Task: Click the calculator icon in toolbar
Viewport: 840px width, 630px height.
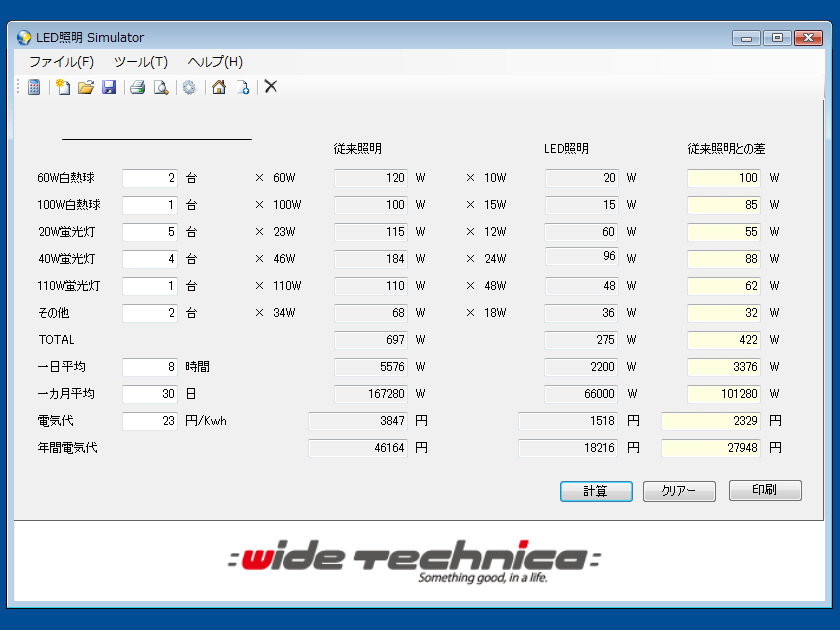Action: [34, 87]
